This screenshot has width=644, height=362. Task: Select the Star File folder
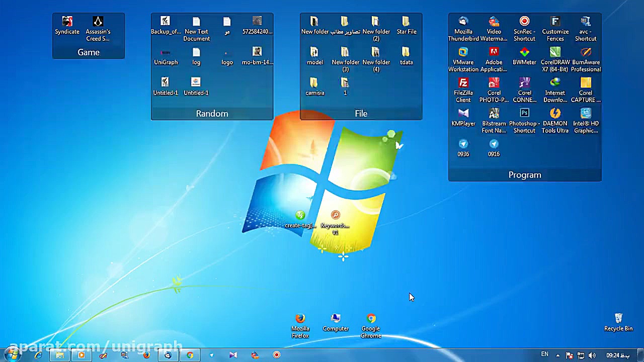tap(406, 22)
